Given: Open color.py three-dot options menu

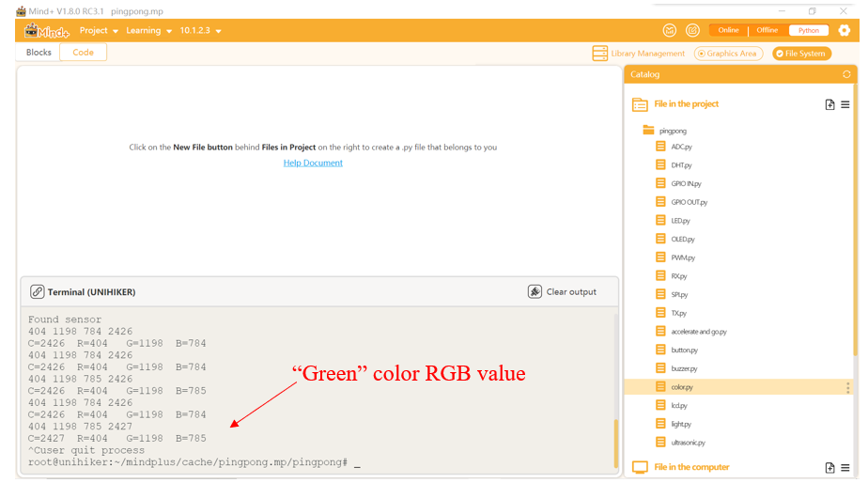Looking at the screenshot, I should click(x=847, y=388).
